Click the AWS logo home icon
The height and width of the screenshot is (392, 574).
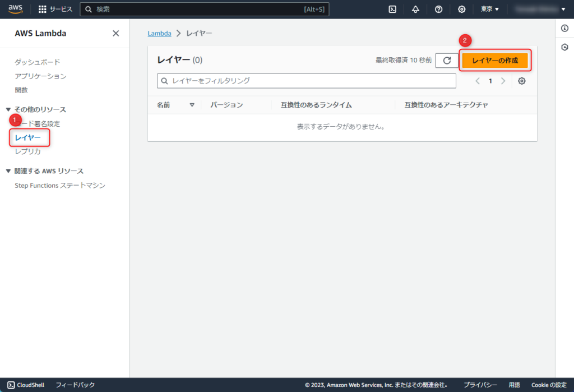coord(15,9)
